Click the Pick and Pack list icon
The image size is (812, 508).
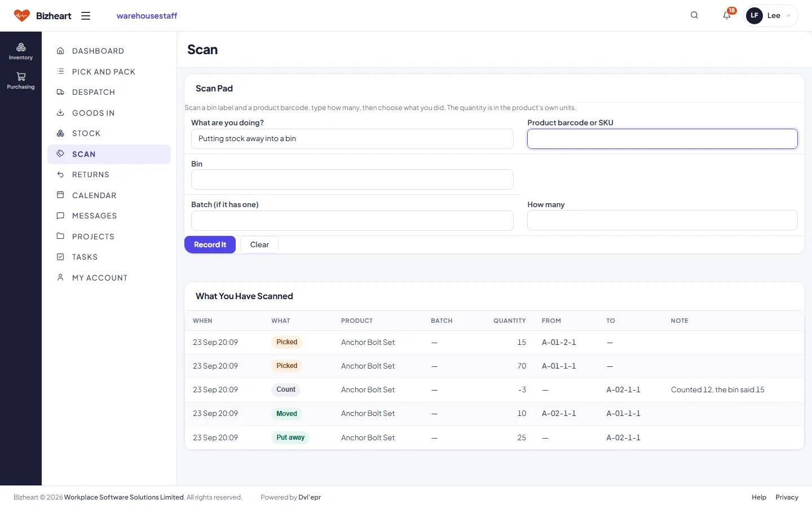(60, 72)
